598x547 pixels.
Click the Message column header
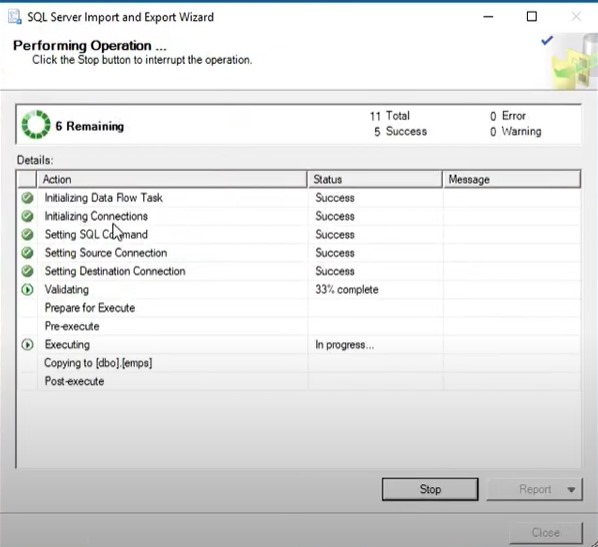[512, 179]
